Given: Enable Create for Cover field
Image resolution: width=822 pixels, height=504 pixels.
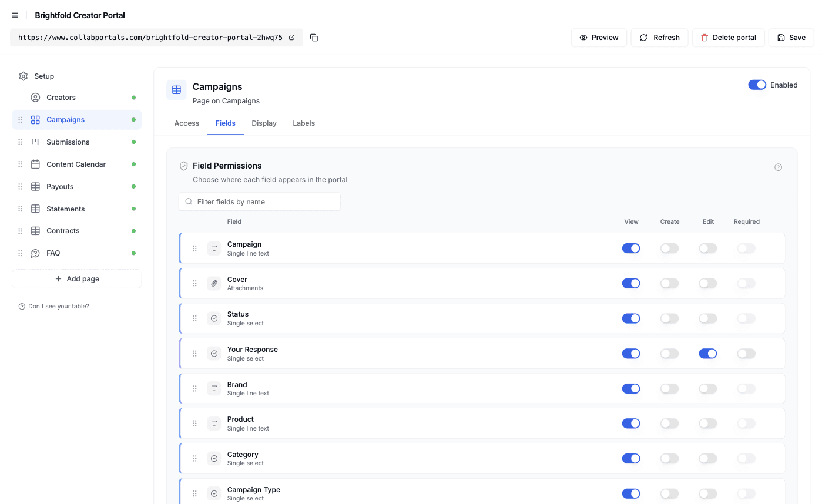Looking at the screenshot, I should coord(669,284).
